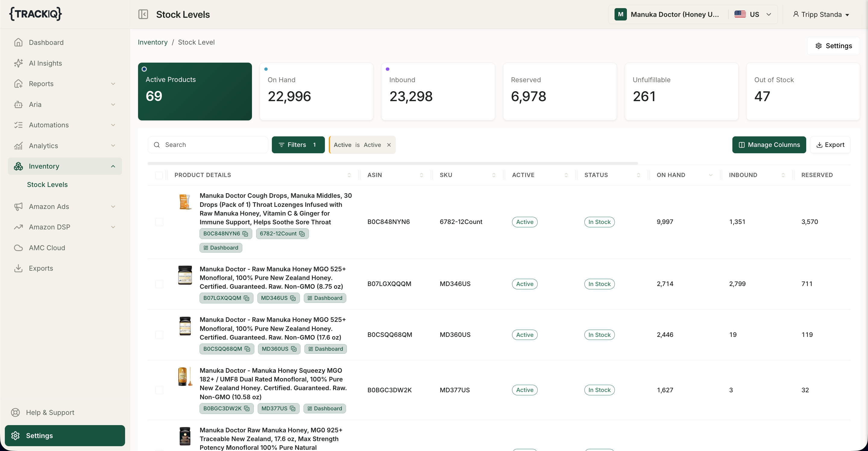The width and height of the screenshot is (868, 451).
Task: Select the Active Products summary card
Action: click(195, 92)
